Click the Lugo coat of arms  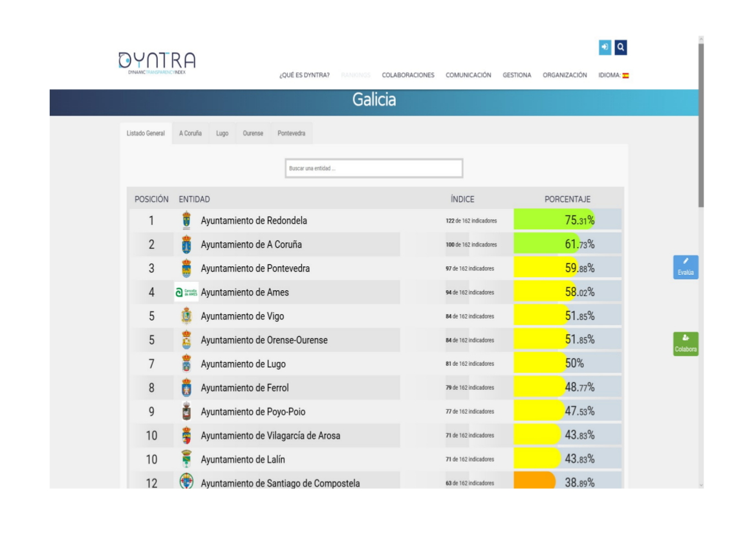tap(186, 364)
